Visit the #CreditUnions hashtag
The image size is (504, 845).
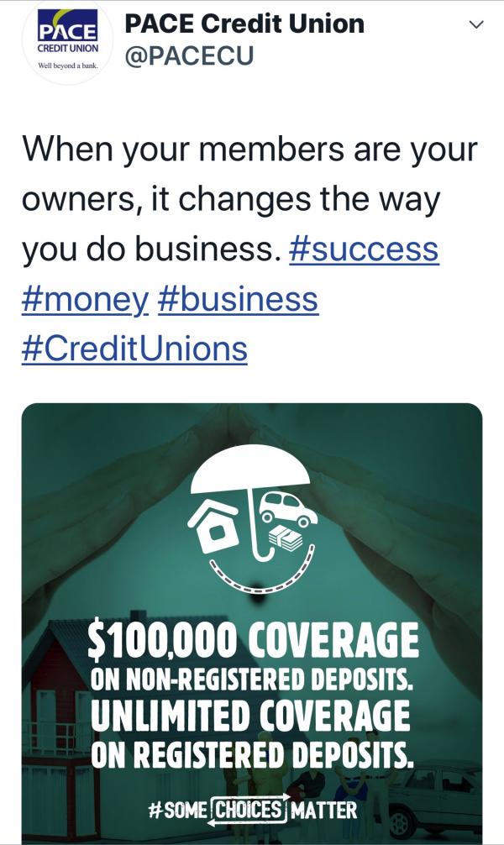coord(134,348)
